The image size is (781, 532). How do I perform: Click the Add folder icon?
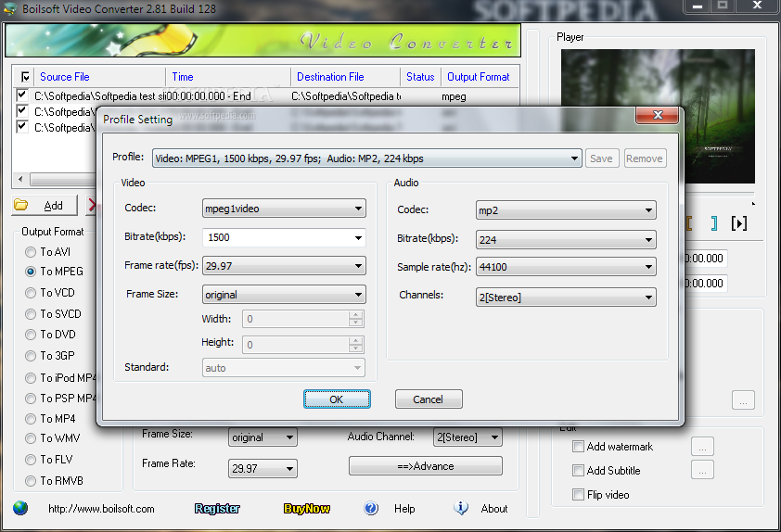pos(21,205)
